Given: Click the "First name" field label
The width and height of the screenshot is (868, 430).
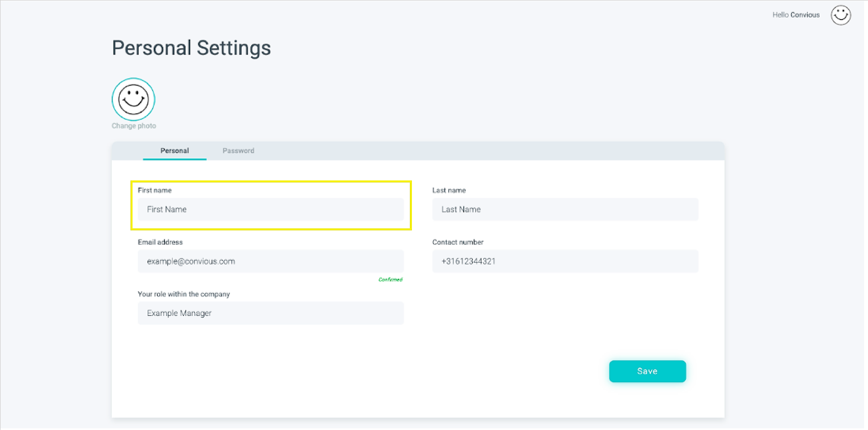Looking at the screenshot, I should [155, 190].
